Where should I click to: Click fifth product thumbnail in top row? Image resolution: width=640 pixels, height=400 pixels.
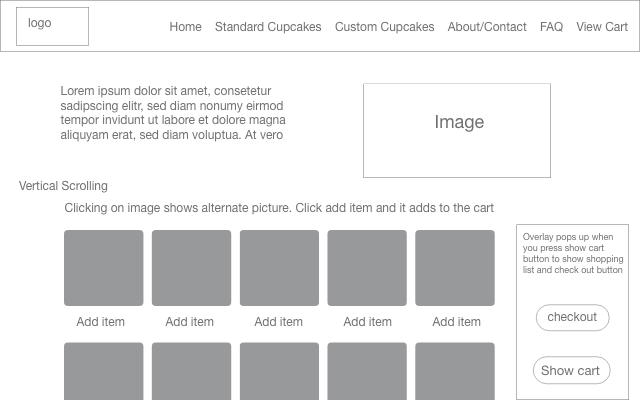click(455, 268)
